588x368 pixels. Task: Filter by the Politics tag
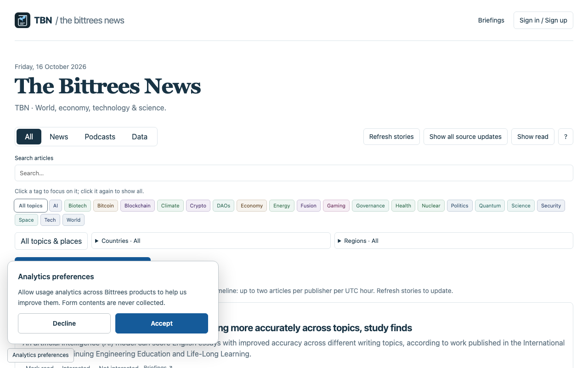coord(460,206)
